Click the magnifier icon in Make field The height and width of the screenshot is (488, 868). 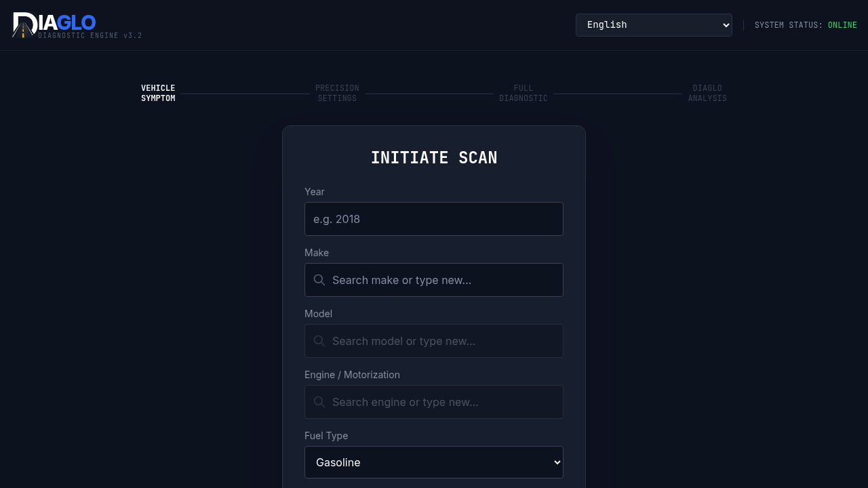click(319, 280)
